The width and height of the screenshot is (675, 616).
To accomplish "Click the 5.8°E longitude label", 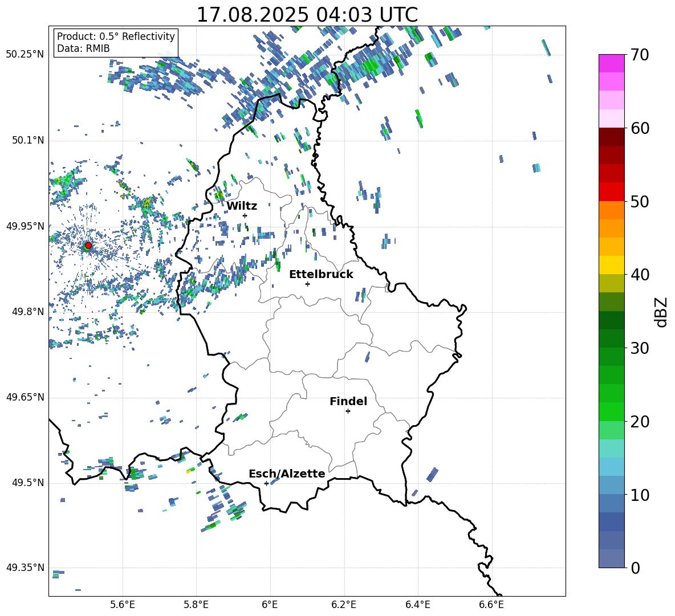I will (x=196, y=605).
